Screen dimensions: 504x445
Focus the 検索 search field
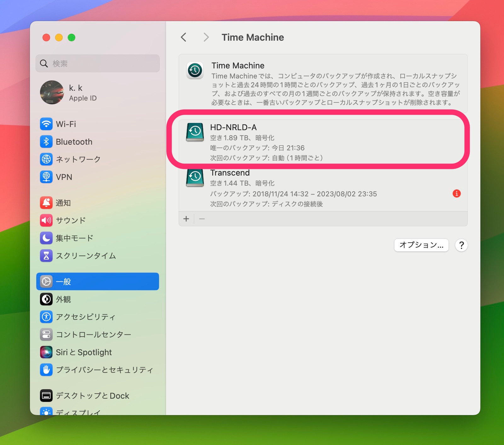(x=98, y=63)
